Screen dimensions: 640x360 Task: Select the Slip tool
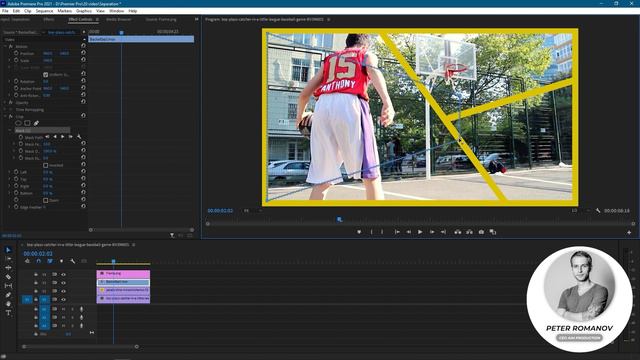tap(8, 286)
